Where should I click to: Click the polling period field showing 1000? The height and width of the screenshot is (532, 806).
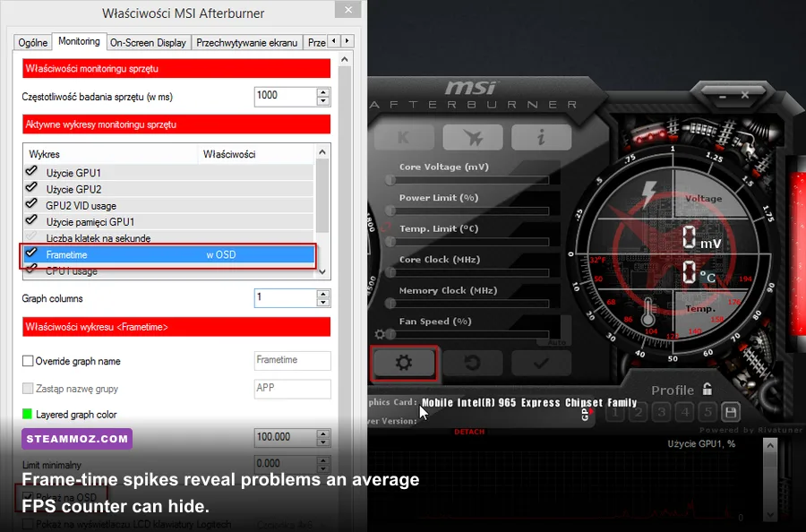(x=286, y=97)
